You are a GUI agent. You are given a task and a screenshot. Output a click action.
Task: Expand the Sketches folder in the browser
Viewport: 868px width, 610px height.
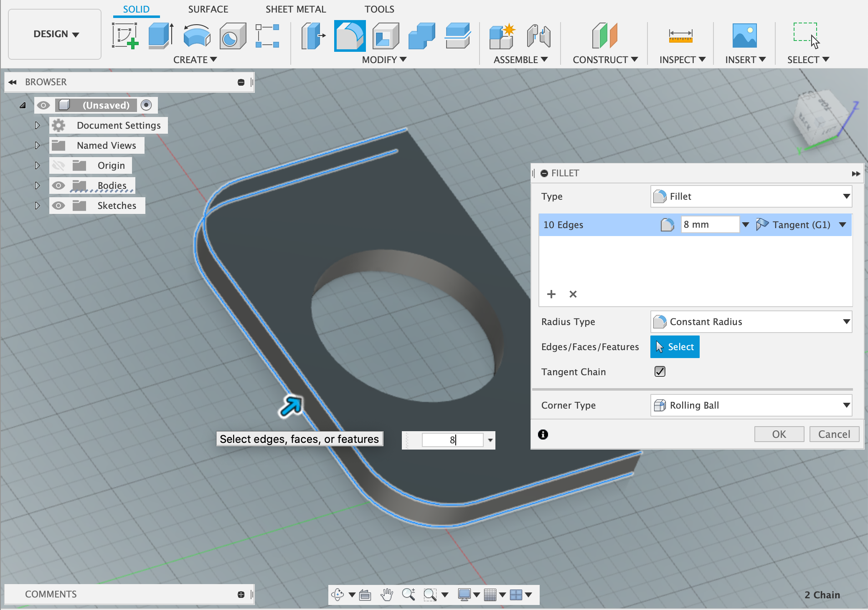point(37,206)
